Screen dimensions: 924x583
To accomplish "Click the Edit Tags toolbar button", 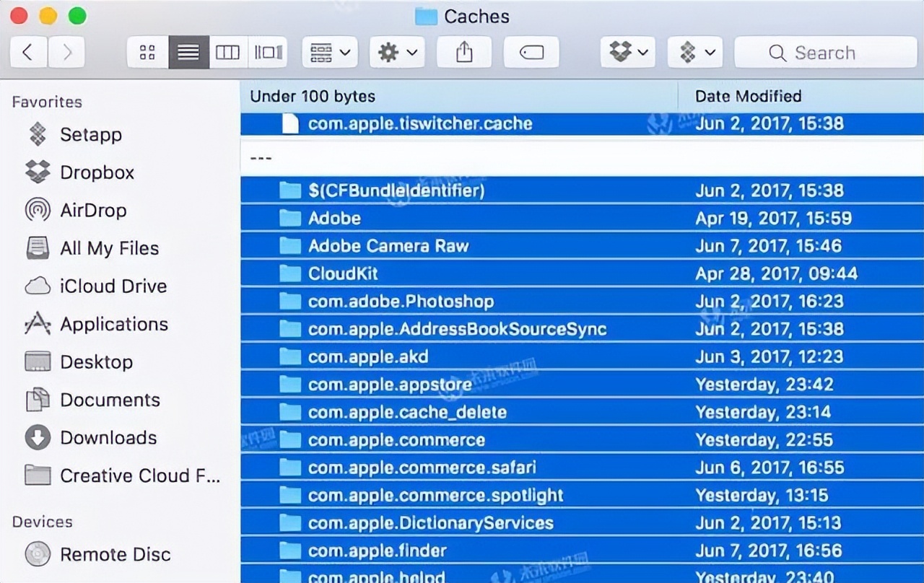I will pos(531,53).
